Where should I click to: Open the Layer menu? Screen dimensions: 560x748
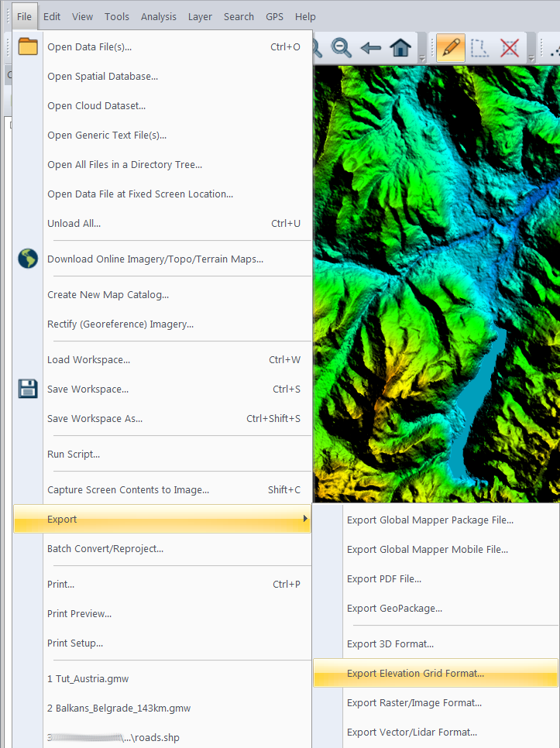click(x=200, y=16)
